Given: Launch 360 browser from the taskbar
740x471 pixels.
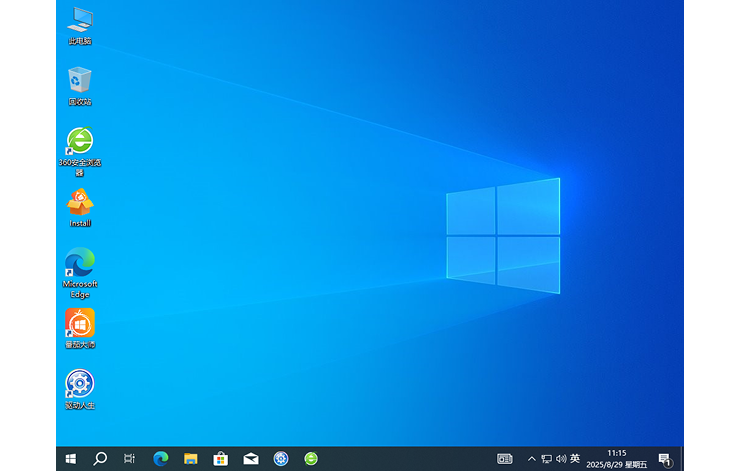Looking at the screenshot, I should [x=311, y=459].
